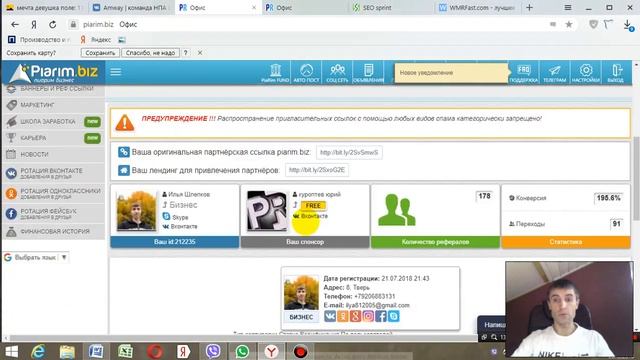Open the Piarim FUND section icon
Screen dimensions: 640x360
[x=275, y=73]
